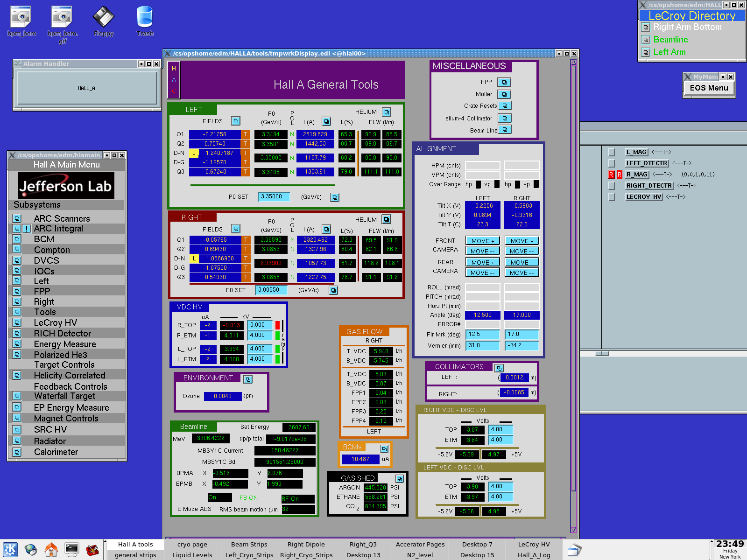Expand DVCS submenu in Main Menu
The image size is (747, 560).
click(x=17, y=260)
